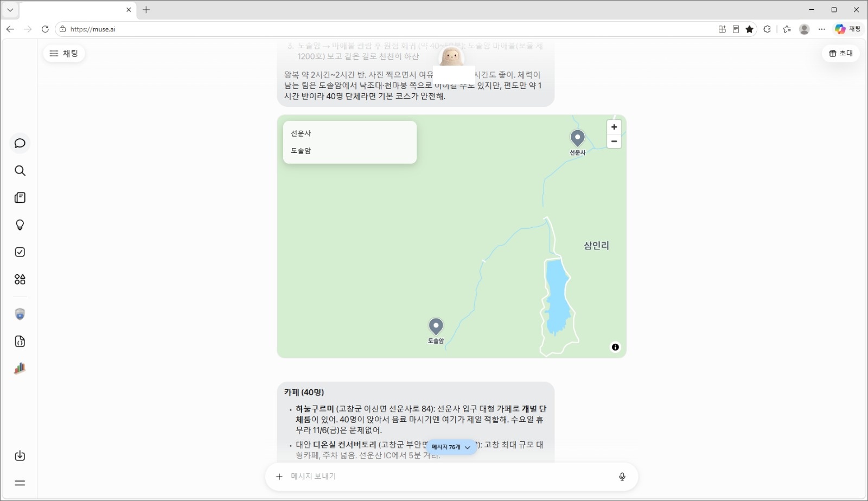The width and height of the screenshot is (868, 501).
Task: Open the search icon in sidebar
Action: (20, 171)
